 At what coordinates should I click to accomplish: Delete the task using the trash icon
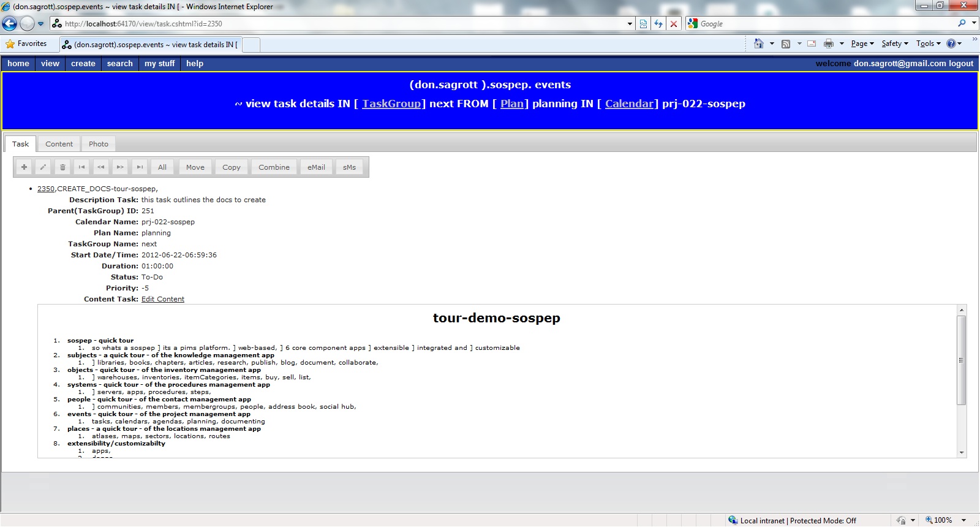tap(62, 167)
